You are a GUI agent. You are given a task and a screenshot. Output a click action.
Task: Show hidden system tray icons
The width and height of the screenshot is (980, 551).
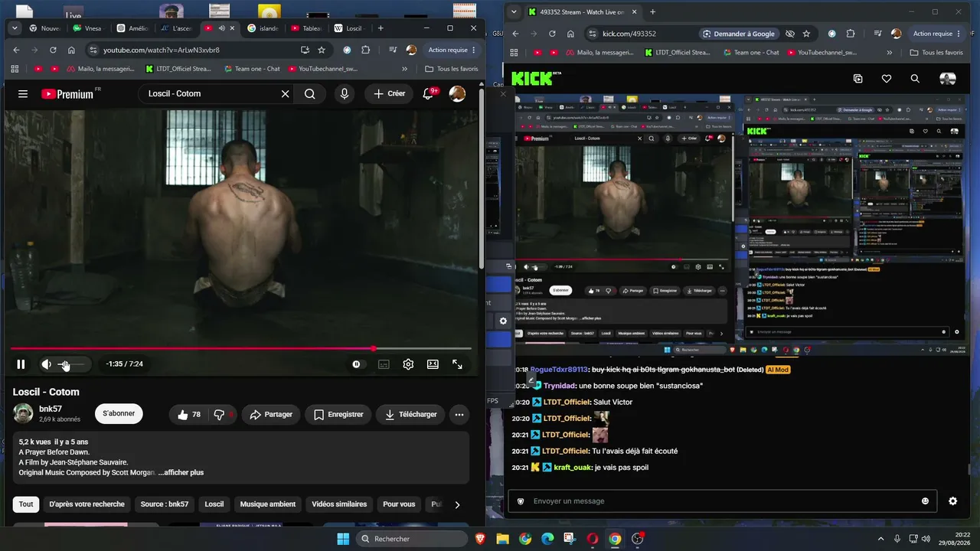pyautogui.click(x=880, y=539)
